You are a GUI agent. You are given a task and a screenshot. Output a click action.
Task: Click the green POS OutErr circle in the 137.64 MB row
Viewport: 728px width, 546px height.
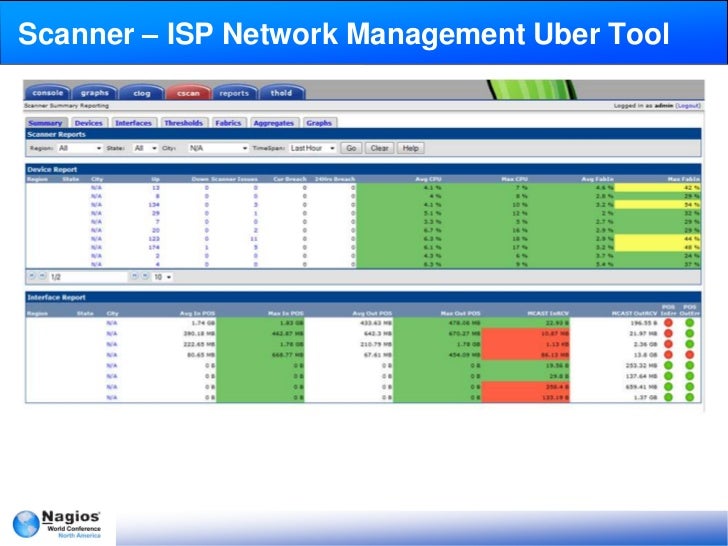click(x=689, y=376)
